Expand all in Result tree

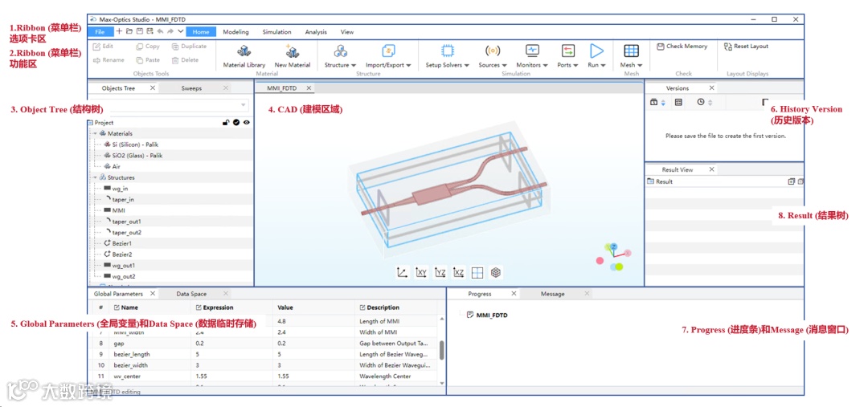point(791,181)
